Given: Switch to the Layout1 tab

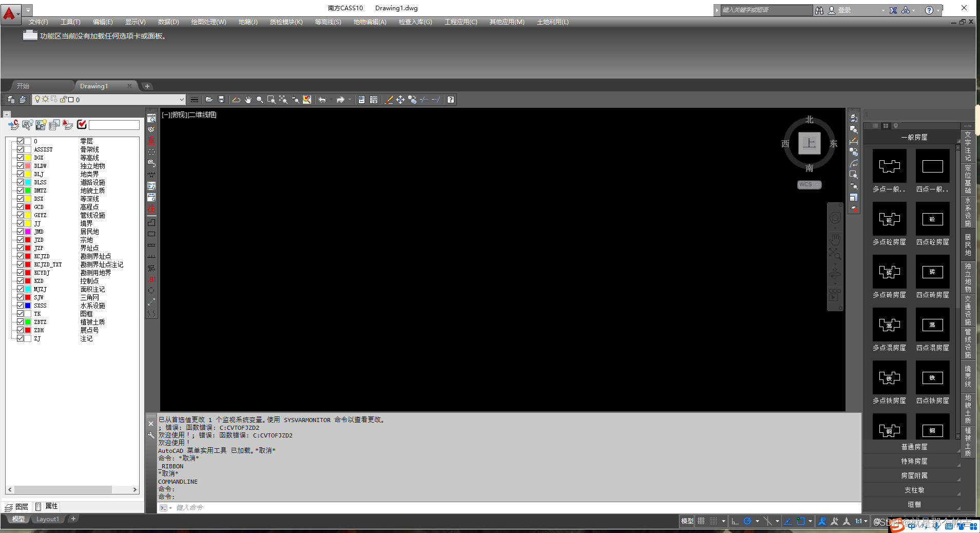Looking at the screenshot, I should coord(47,519).
